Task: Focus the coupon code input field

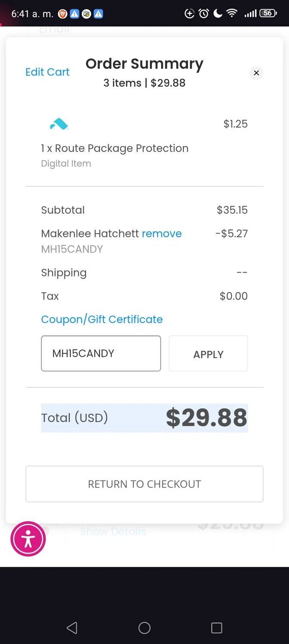Action: 101,353
